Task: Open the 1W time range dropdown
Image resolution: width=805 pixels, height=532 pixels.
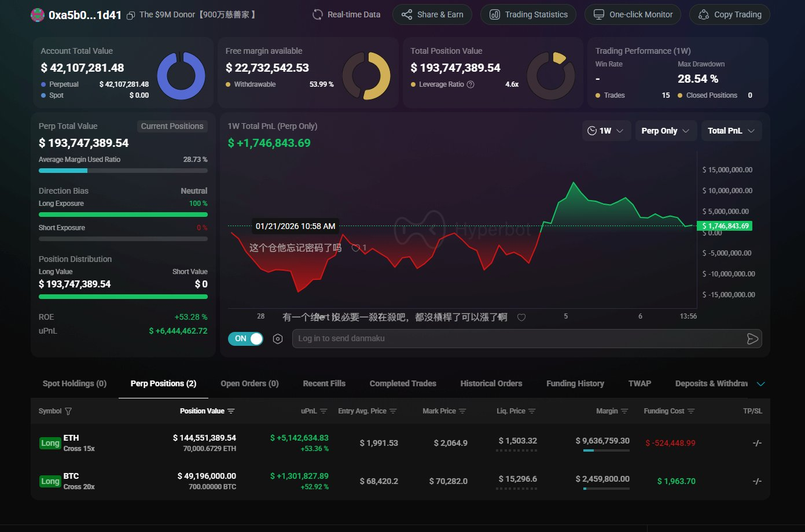Action: click(606, 131)
